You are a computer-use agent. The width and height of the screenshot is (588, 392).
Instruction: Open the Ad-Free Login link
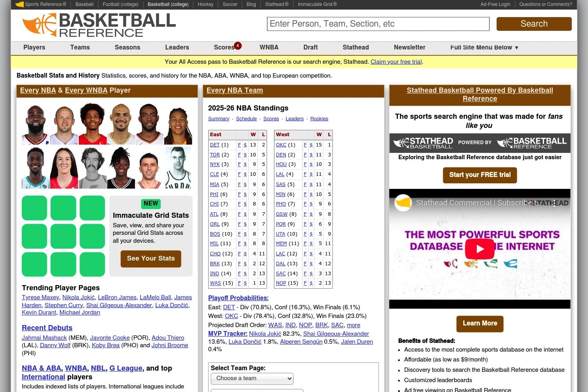pos(495,4)
